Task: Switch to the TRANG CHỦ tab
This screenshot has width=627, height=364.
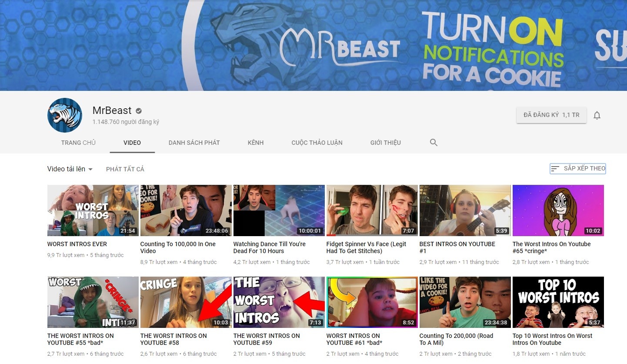Action: (78, 142)
